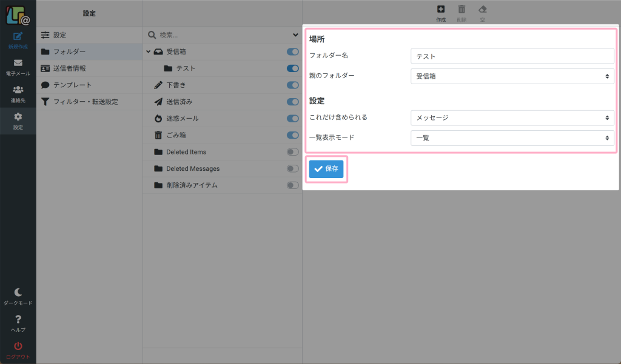Toggle テスト folder subscription switch
This screenshot has width=621, height=364.
coord(293,68)
